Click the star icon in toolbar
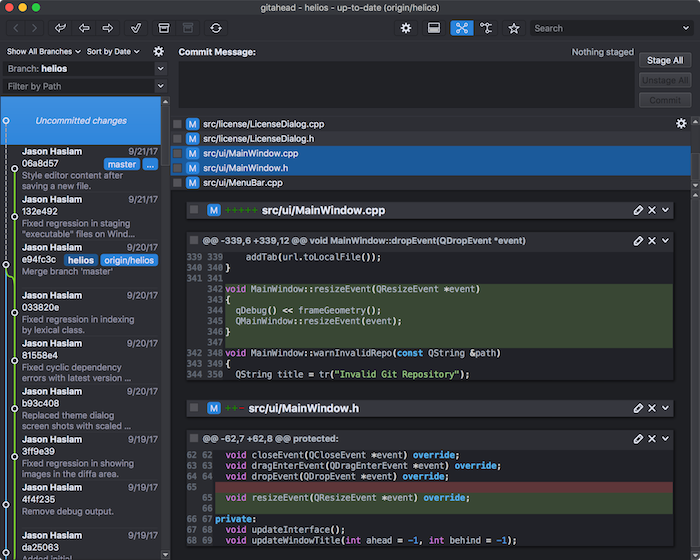Image resolution: width=700 pixels, height=560 pixels. click(514, 28)
